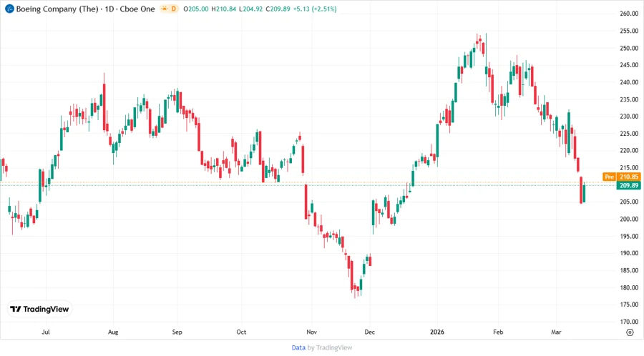Click the 260.00 price axis label
Image resolution: width=644 pixels, height=356 pixels.
tap(629, 14)
